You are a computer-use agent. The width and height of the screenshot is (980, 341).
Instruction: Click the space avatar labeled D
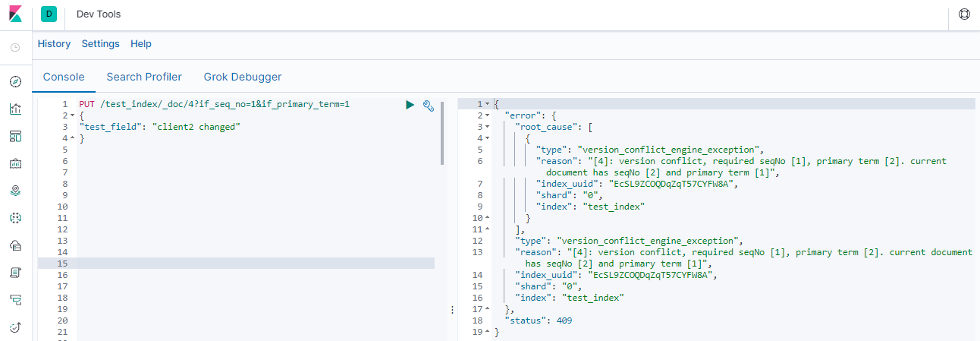[x=49, y=14]
